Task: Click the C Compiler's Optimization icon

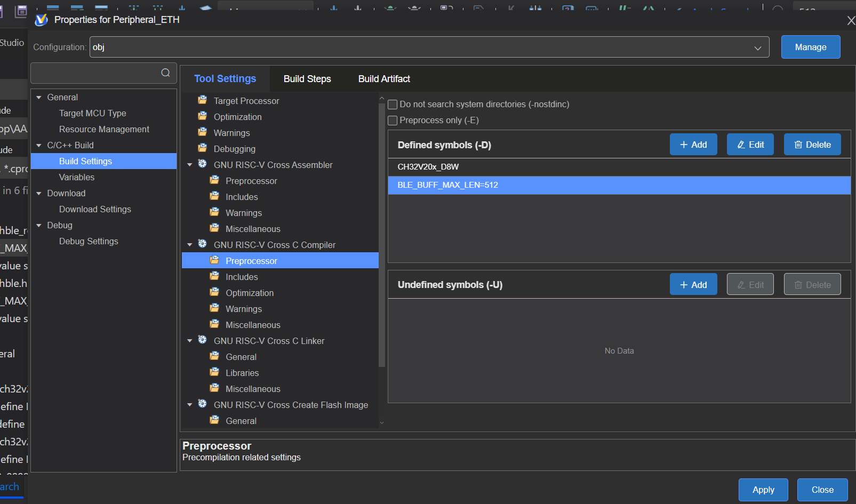Action: point(214,292)
